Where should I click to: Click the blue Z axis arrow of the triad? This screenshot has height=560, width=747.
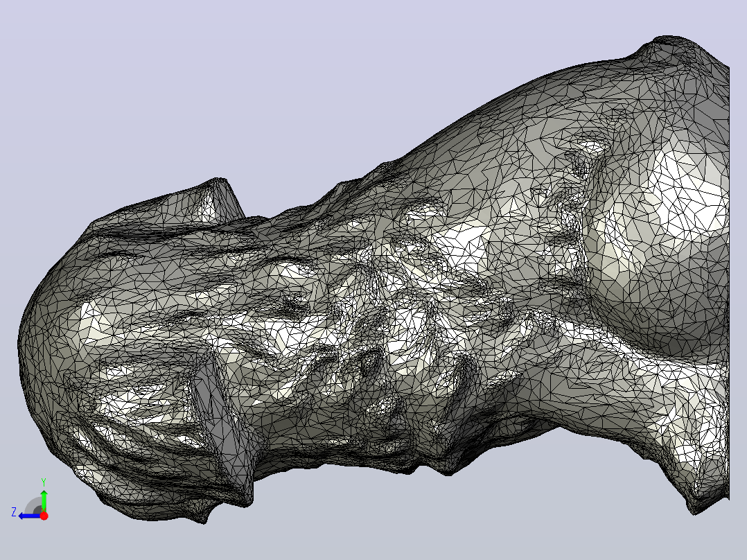click(28, 516)
